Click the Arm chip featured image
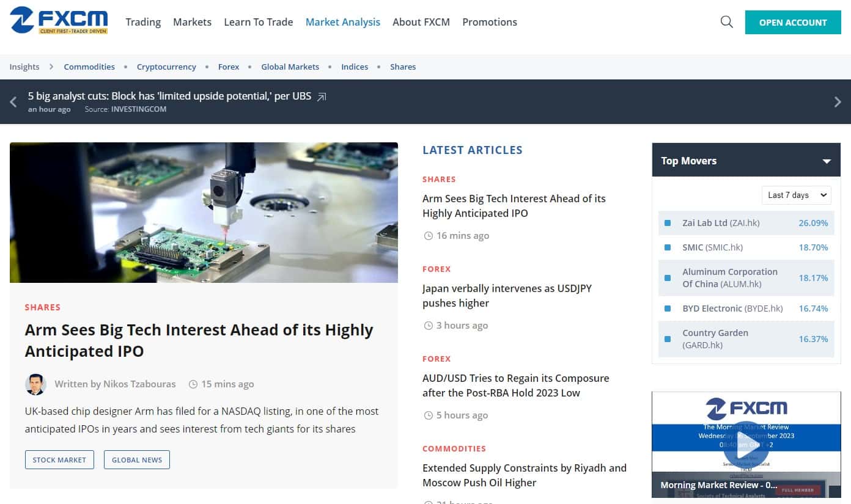Screen dimensions: 851x504 tap(204, 213)
